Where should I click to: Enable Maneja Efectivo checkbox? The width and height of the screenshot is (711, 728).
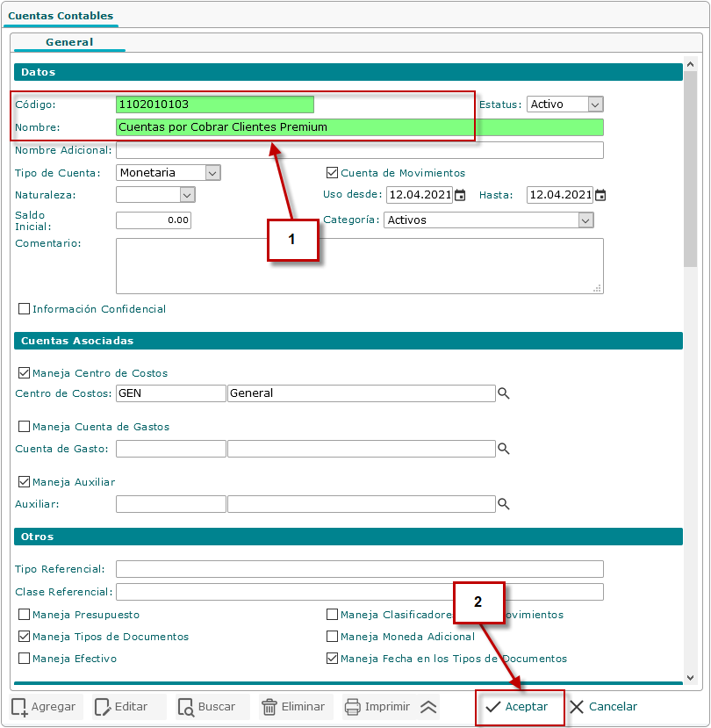(24, 659)
